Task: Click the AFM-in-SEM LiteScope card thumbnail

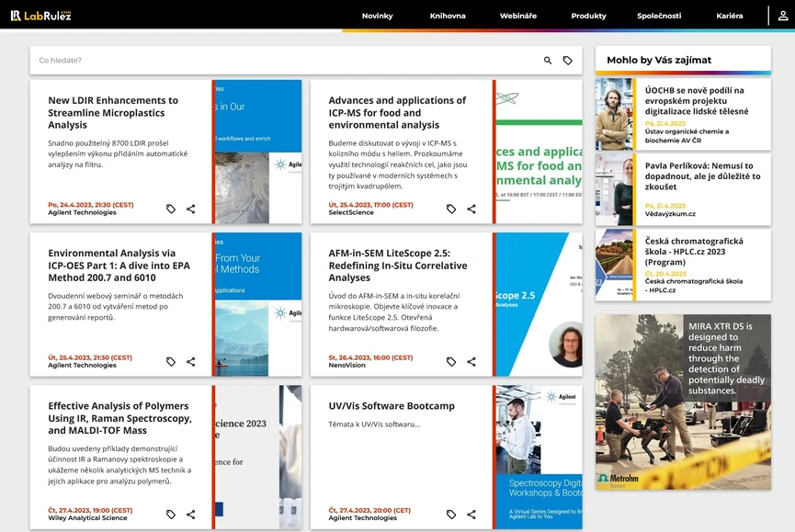Action: click(539, 304)
